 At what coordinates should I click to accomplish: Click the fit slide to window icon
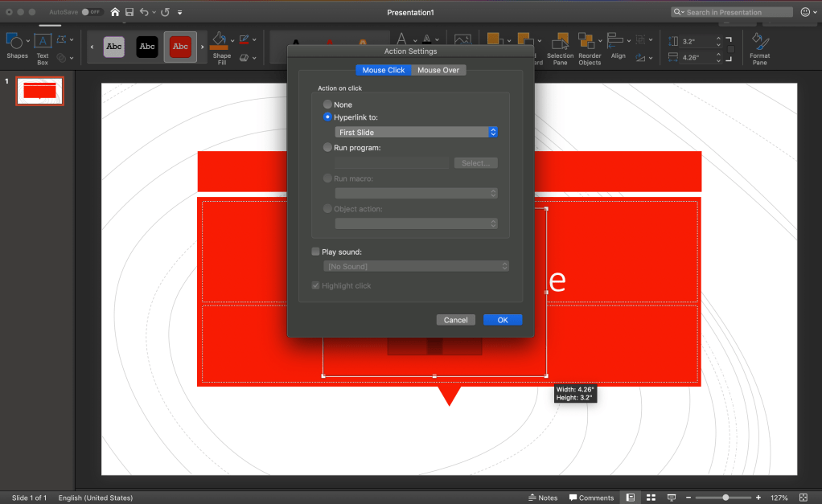coord(803,498)
